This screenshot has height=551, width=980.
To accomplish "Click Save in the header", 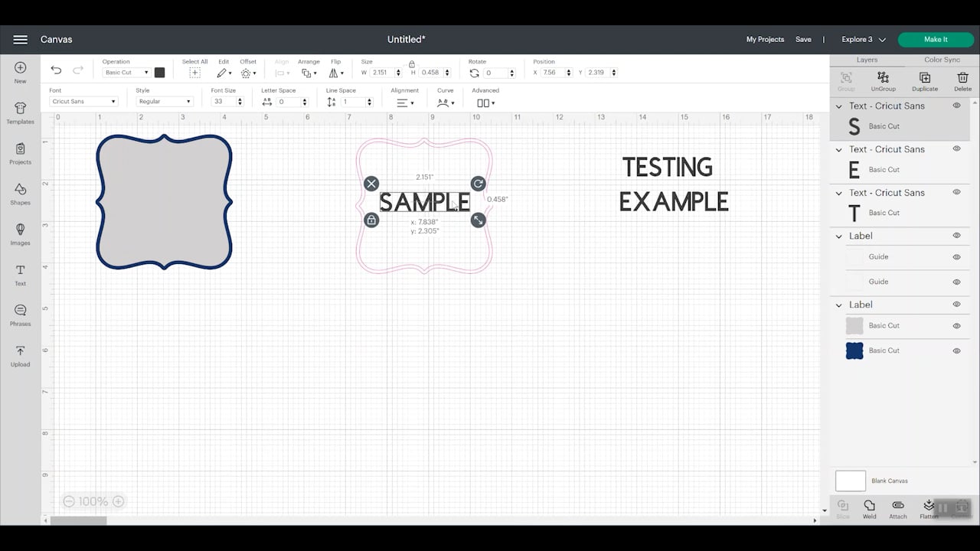I will point(803,40).
